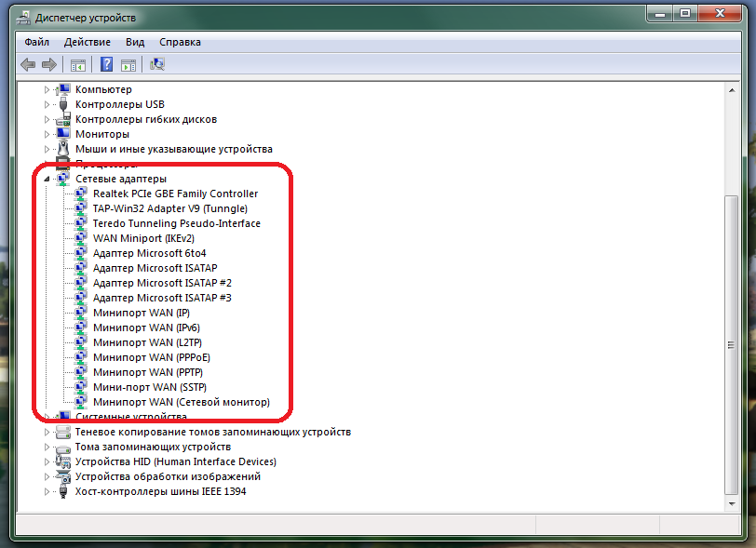
Task: Expand Хост-контроллеры шины IEEE 1394
Action: click(x=47, y=492)
